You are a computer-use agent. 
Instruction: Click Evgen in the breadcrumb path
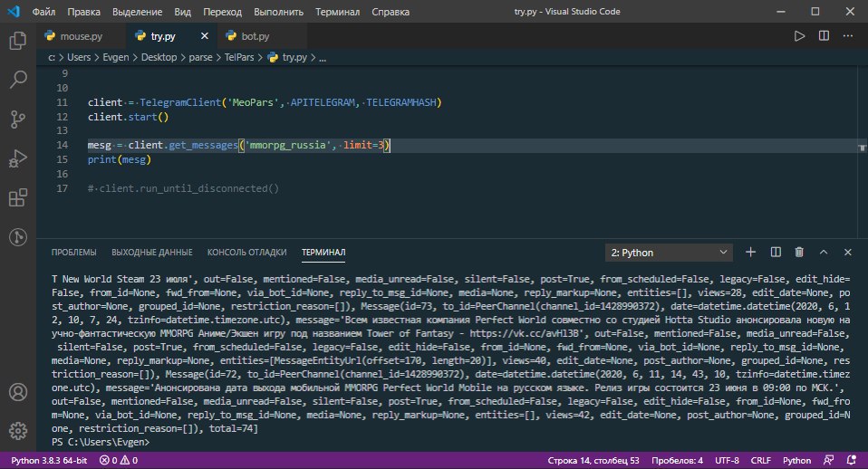tap(116, 57)
